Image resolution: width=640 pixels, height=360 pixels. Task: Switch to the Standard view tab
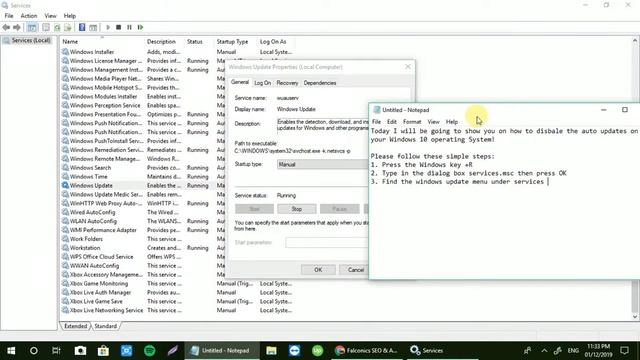105,326
